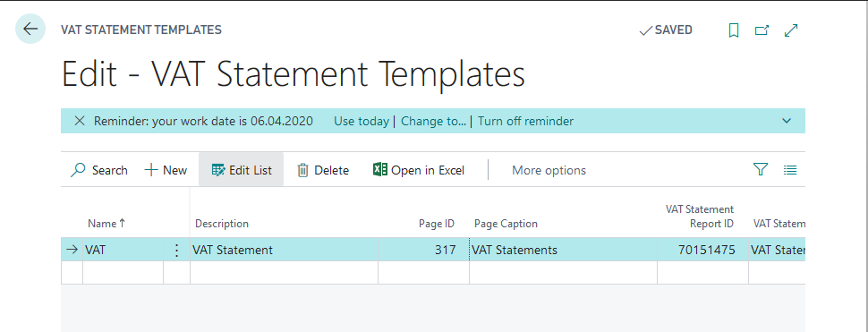Go back using the arrow button
Screen dimensions: 868x332
tap(30, 30)
